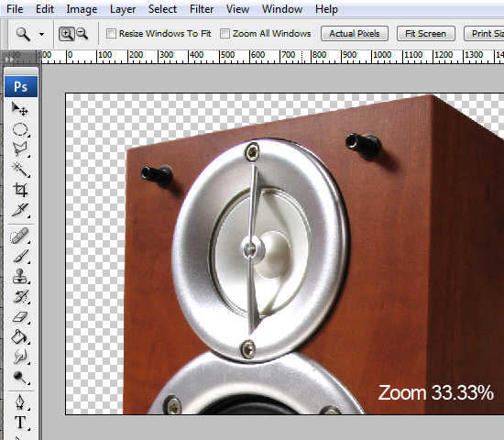Open the View menu
504x440 pixels.
237,9
